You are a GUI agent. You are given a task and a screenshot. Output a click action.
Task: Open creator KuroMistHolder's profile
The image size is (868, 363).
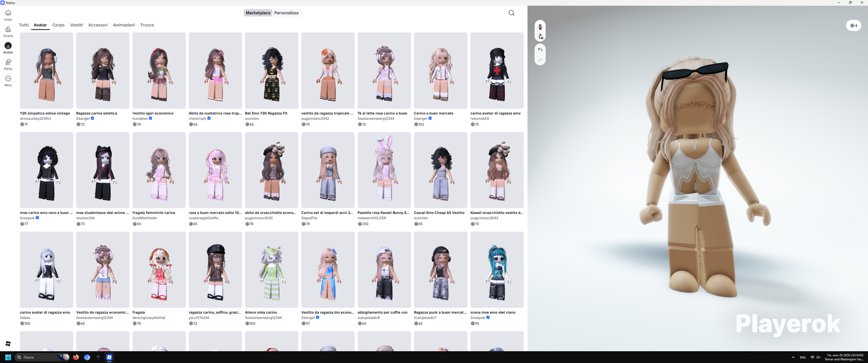145,218
